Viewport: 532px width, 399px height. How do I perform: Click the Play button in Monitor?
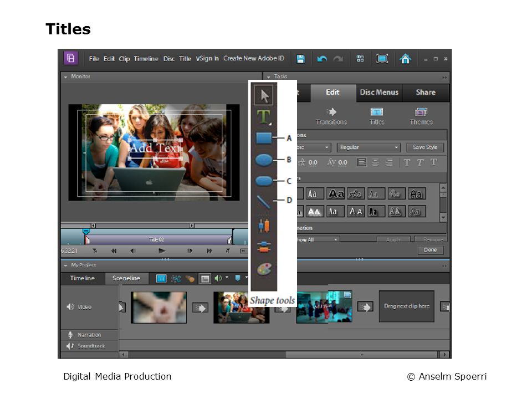[x=162, y=251]
